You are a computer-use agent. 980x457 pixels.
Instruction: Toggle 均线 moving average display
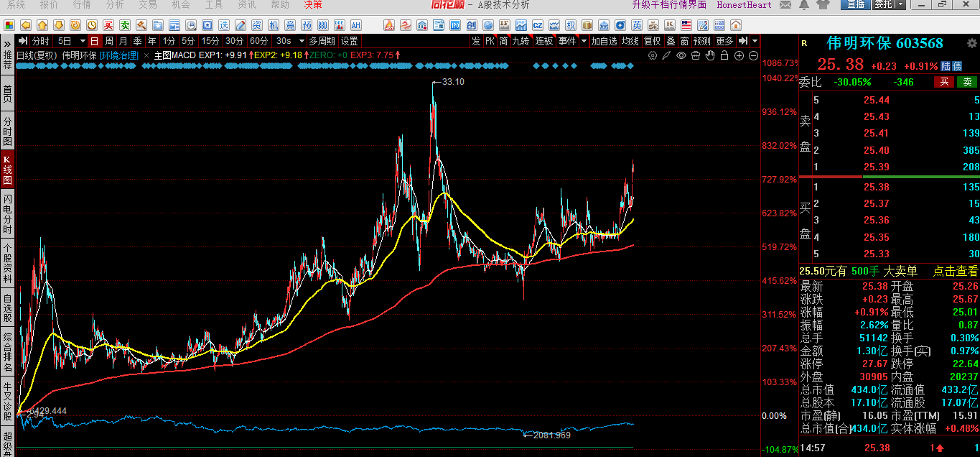pos(630,41)
